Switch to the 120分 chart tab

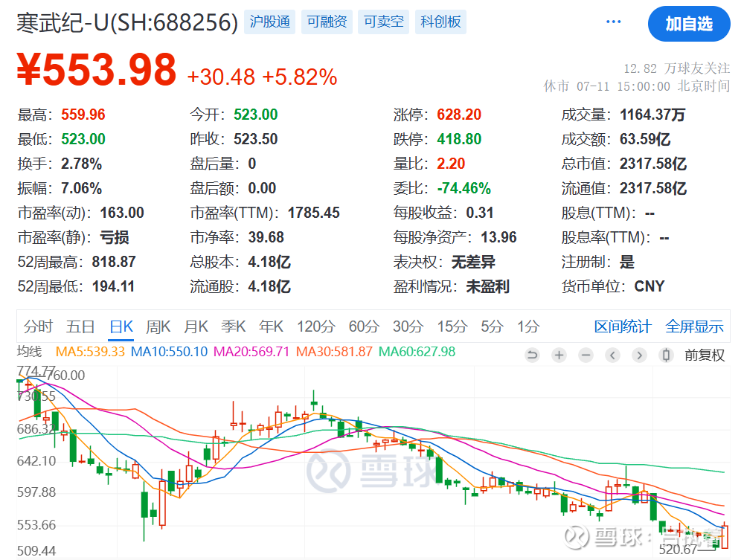(316, 326)
